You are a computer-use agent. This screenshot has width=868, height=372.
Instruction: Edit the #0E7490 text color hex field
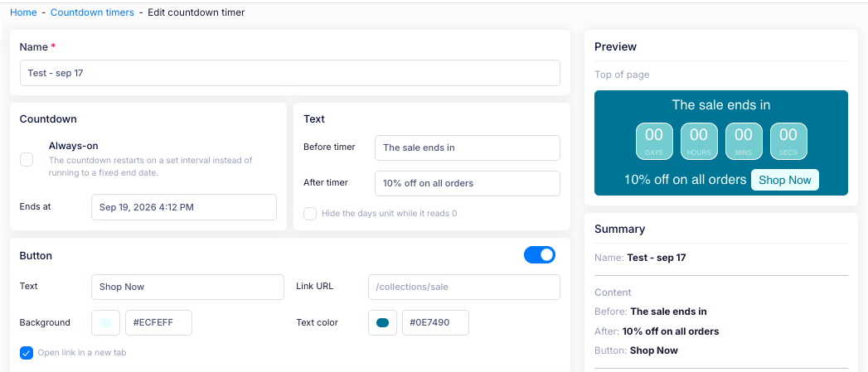point(436,323)
